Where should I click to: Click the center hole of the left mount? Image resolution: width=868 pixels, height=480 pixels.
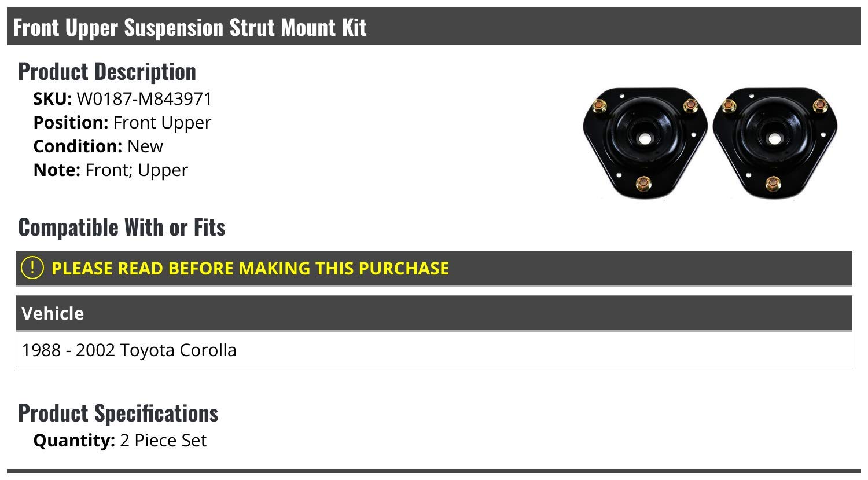645,139
